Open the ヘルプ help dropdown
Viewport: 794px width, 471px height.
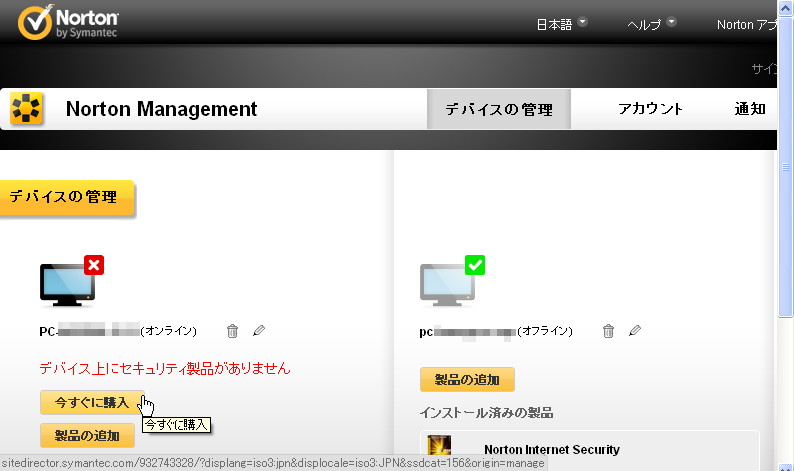(652, 24)
